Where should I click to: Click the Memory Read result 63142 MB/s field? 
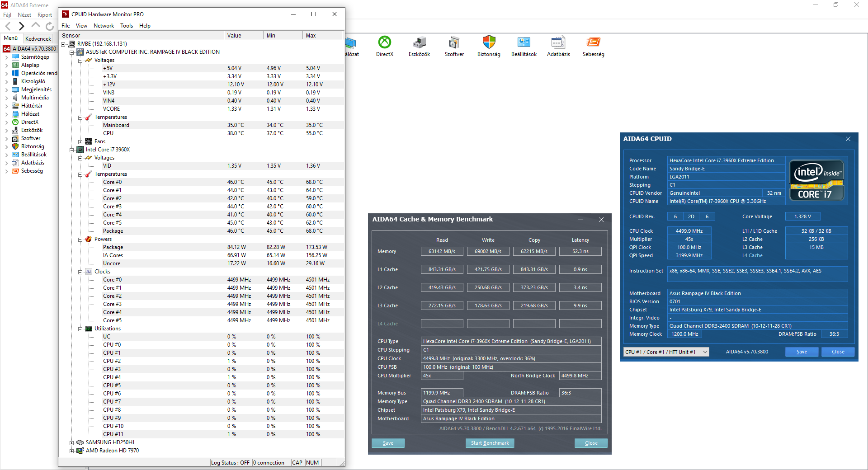pyautogui.click(x=442, y=251)
